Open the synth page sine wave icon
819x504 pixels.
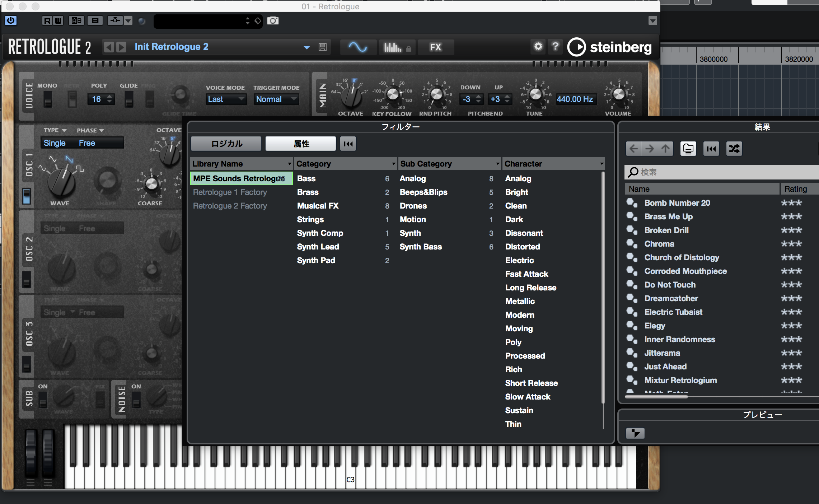358,47
